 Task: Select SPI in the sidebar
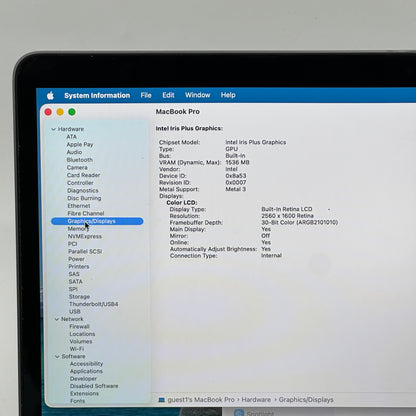pos(73,289)
